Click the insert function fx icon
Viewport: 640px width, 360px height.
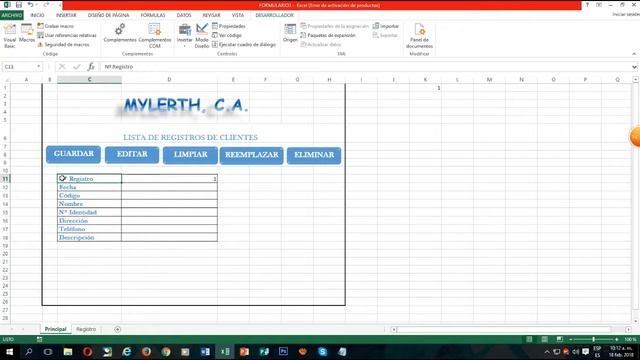91,67
